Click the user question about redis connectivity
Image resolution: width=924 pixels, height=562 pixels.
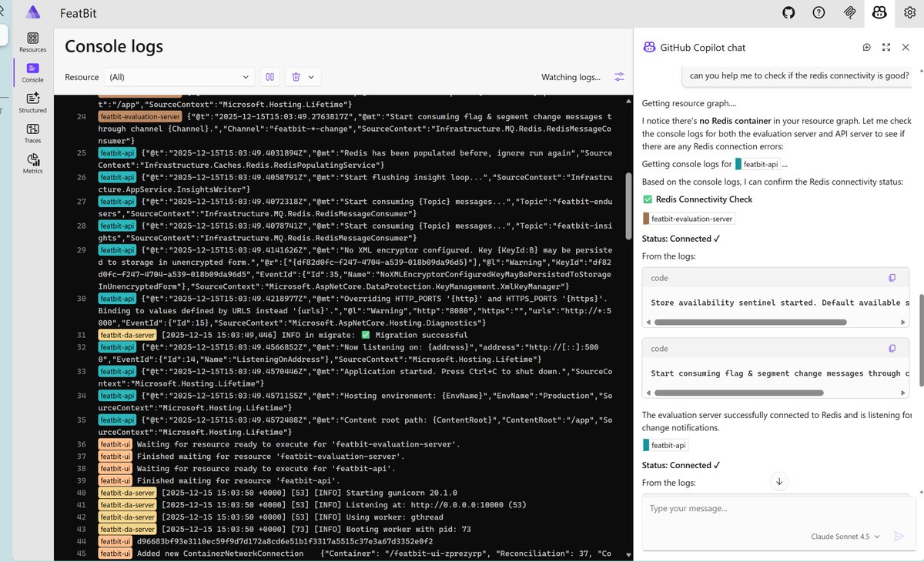(799, 75)
